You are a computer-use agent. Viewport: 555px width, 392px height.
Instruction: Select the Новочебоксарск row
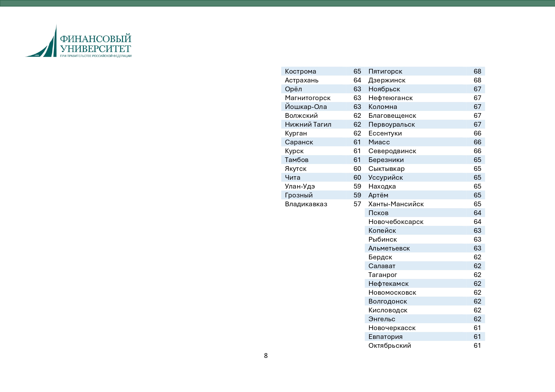425,222
